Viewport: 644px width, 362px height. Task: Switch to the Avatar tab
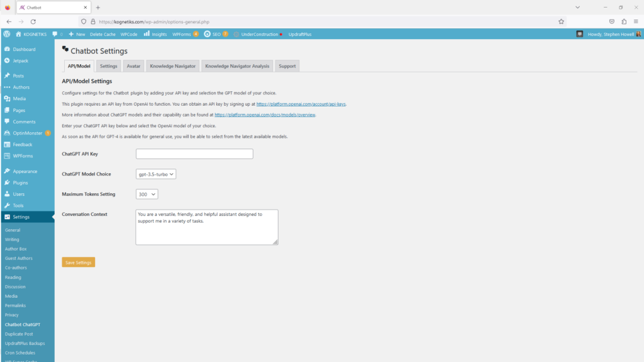coord(133,66)
